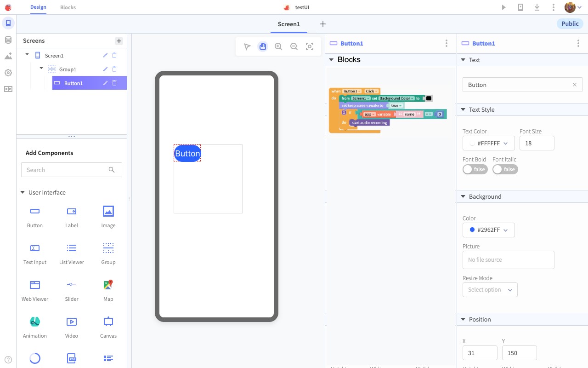Switch to the Blocks tab

pos(68,7)
